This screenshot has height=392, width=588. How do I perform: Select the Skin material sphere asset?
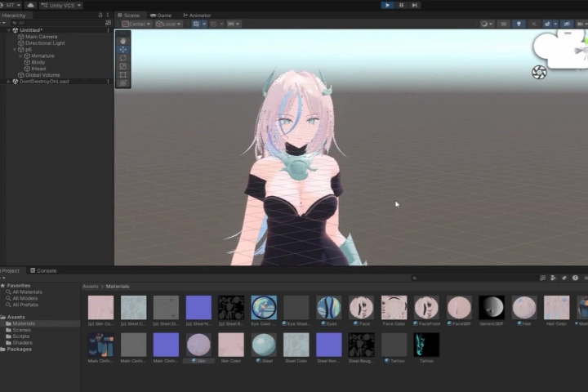[198, 345]
